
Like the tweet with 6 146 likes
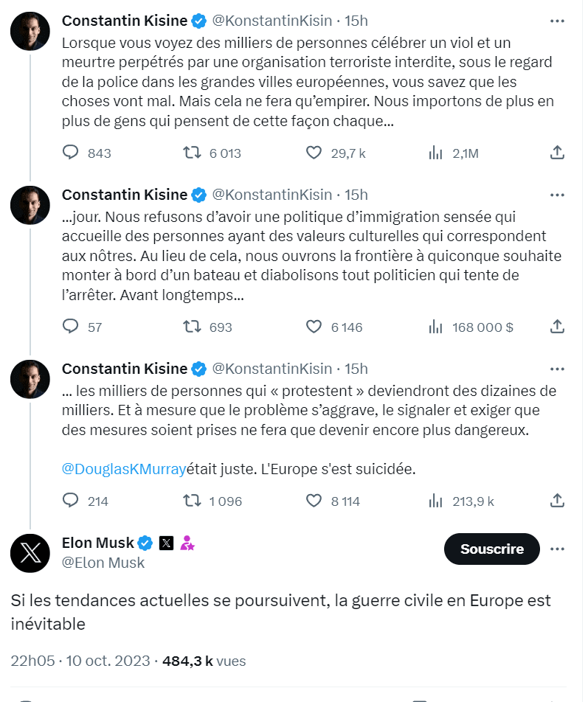click(x=314, y=327)
